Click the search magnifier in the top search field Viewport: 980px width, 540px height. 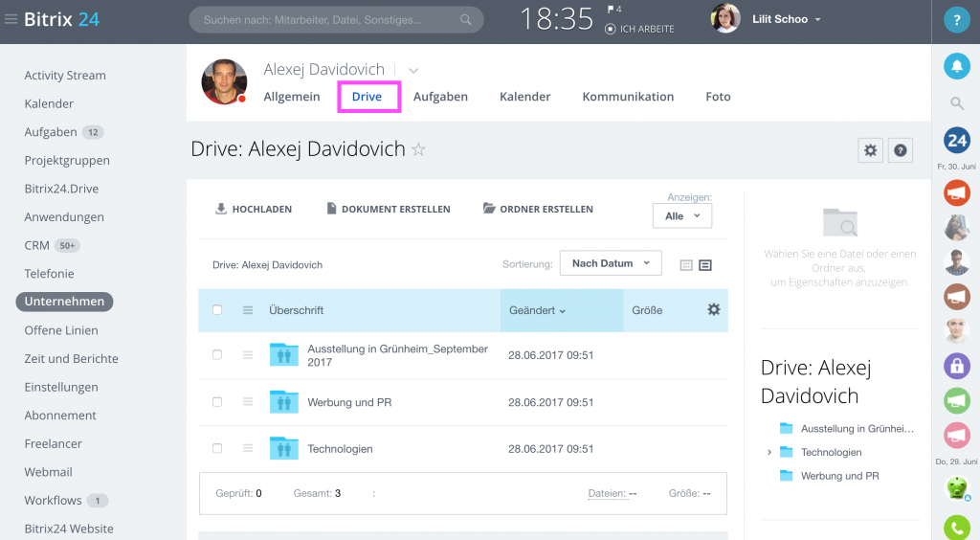(x=466, y=20)
